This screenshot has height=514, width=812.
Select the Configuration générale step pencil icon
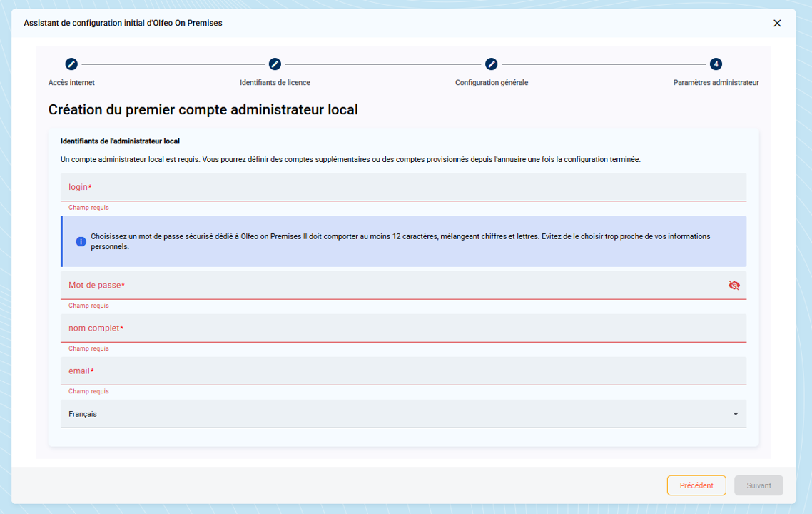coord(491,64)
